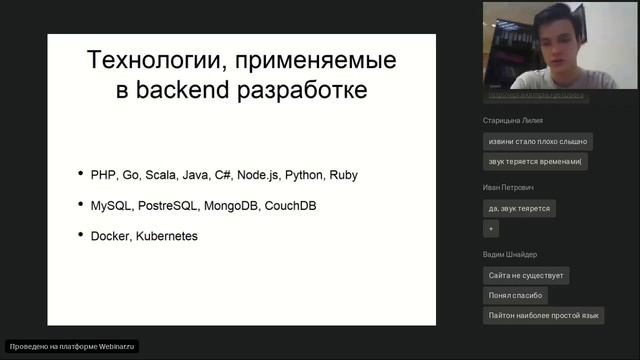Select chat message 'Понял спасибо'
Viewport: 640px width, 360px height.
515,296
